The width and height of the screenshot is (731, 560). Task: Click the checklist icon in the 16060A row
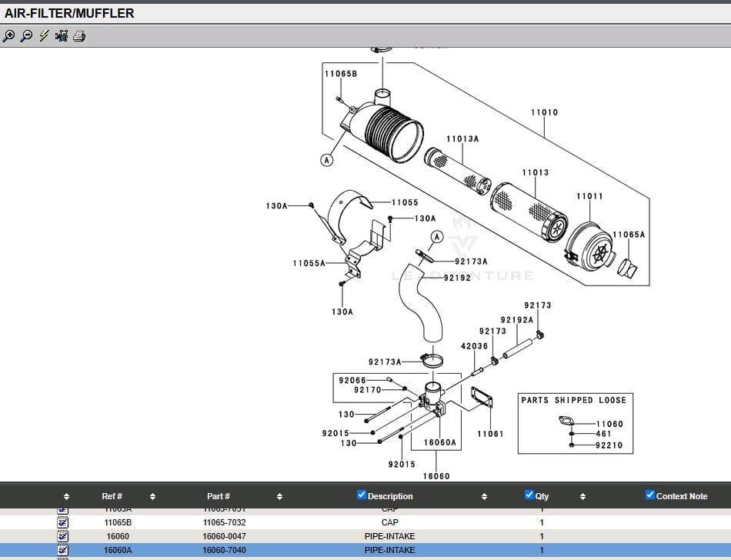[63, 550]
